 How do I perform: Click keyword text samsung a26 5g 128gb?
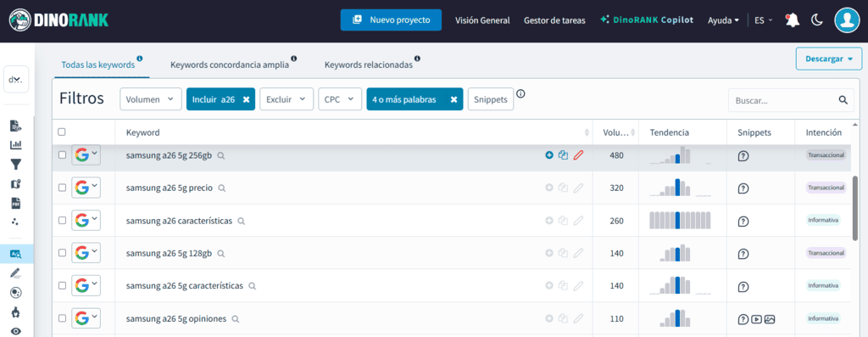169,253
